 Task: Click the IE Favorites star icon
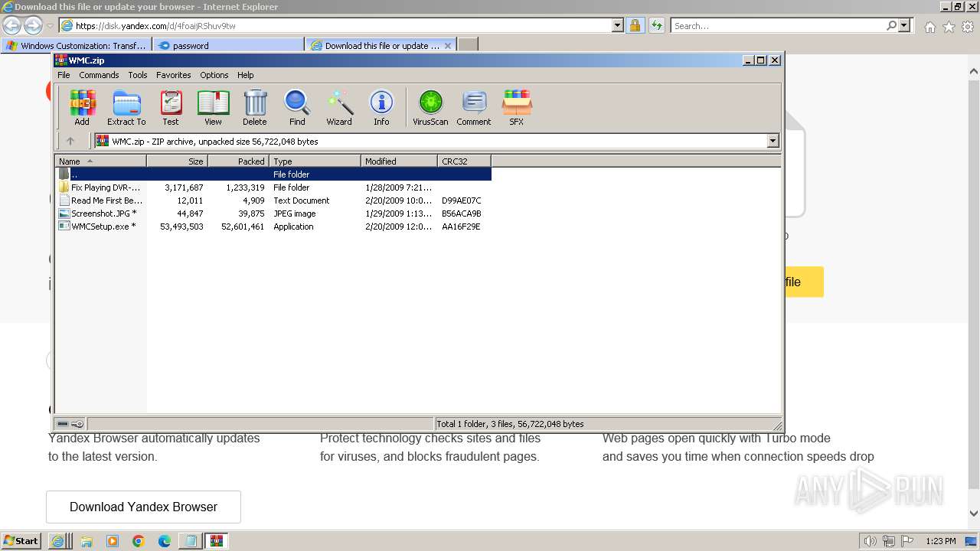point(949,27)
